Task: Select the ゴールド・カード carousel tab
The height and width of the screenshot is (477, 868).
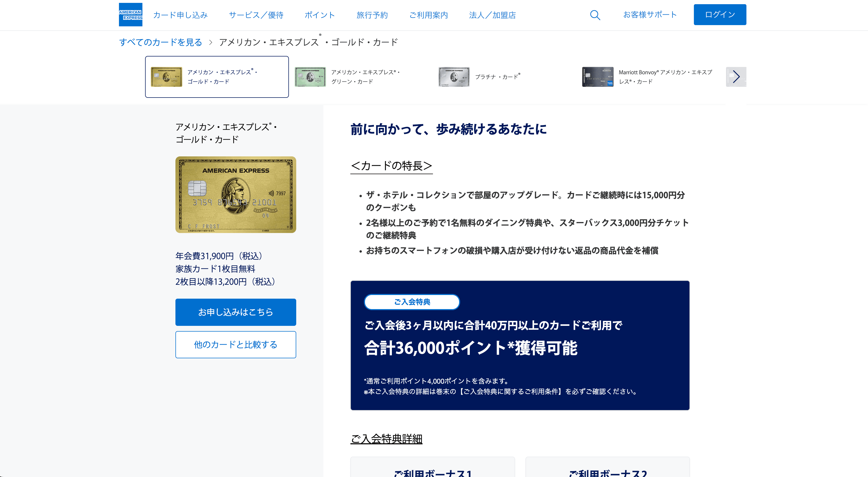Action: click(x=217, y=77)
